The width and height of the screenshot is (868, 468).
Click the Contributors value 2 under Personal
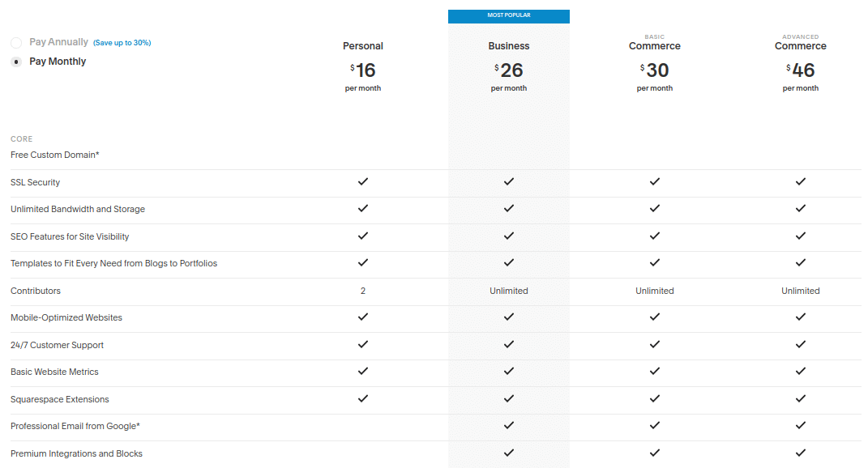(362, 291)
